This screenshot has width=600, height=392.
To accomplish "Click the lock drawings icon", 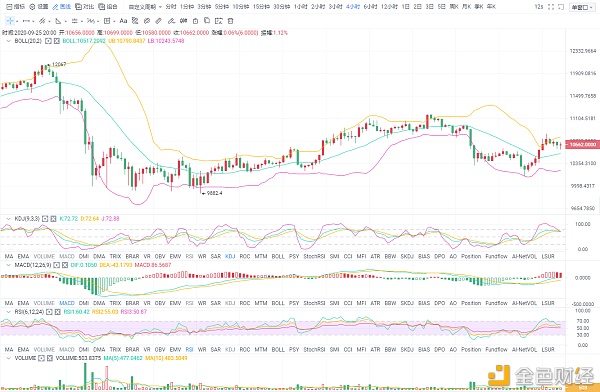I will pos(196,21).
